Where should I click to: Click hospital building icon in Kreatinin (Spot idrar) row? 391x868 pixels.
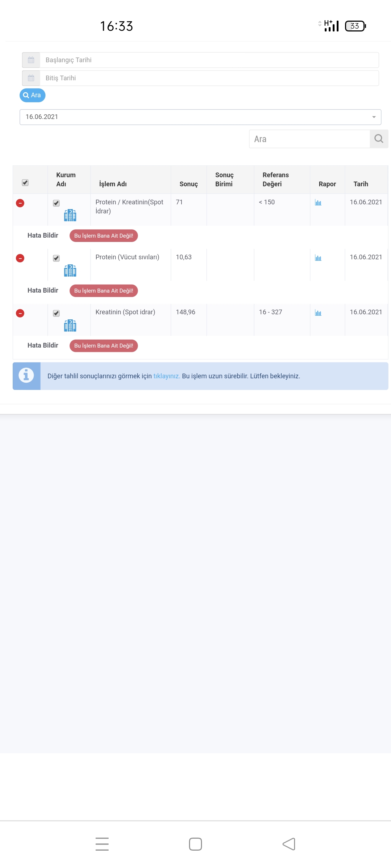[70, 325]
